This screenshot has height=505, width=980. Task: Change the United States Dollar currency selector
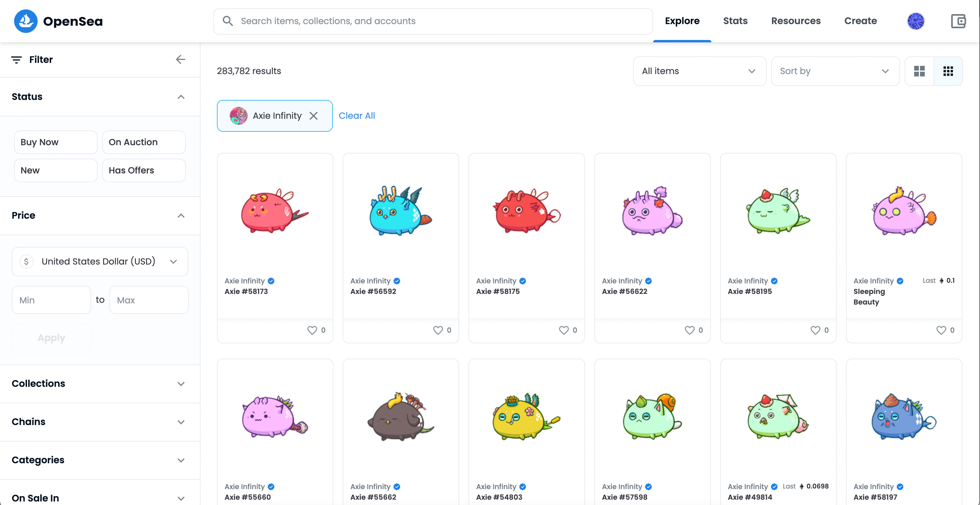pyautogui.click(x=100, y=261)
